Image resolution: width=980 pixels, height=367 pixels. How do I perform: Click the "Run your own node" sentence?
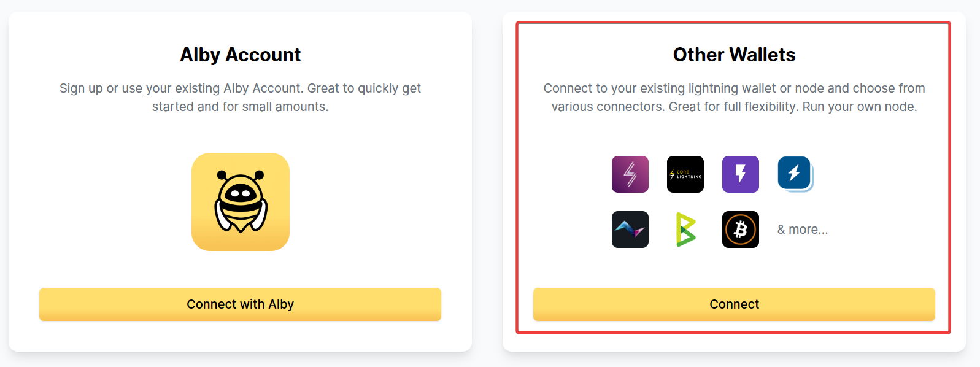click(x=859, y=107)
